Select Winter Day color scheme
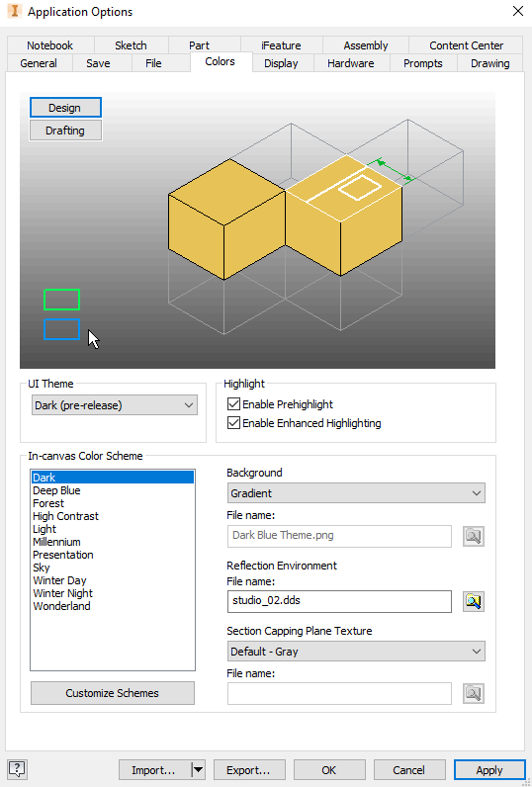Image resolution: width=532 pixels, height=787 pixels. coord(113,580)
